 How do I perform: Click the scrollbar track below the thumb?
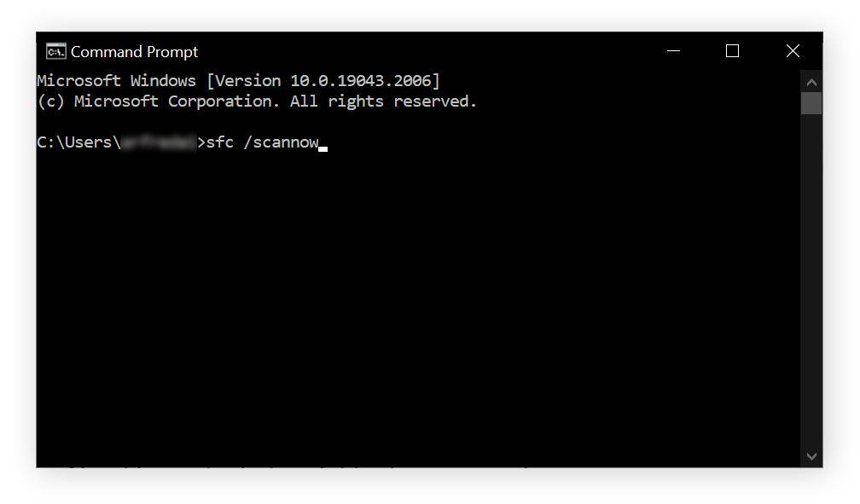(x=811, y=280)
